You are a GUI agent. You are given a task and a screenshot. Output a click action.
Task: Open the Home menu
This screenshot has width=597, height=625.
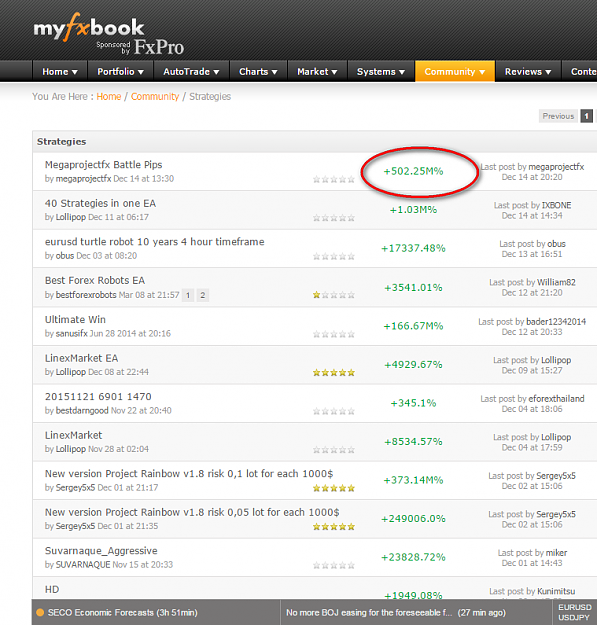tap(60, 72)
